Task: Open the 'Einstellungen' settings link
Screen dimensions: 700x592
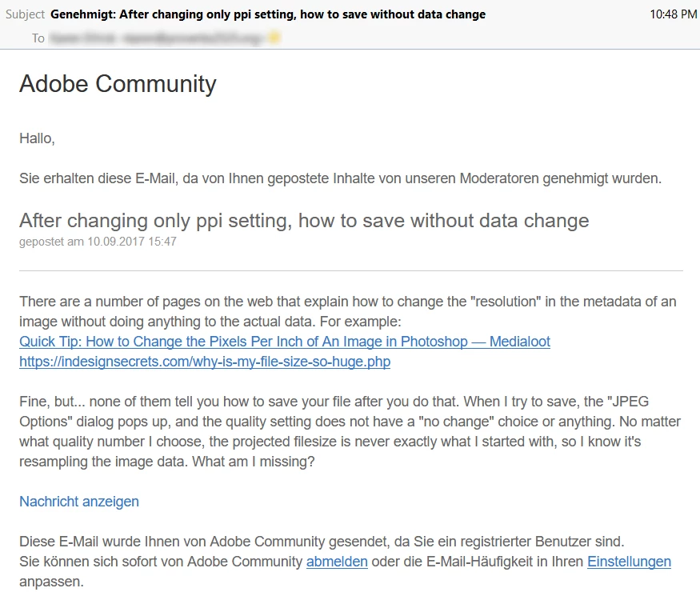Action: tap(629, 562)
